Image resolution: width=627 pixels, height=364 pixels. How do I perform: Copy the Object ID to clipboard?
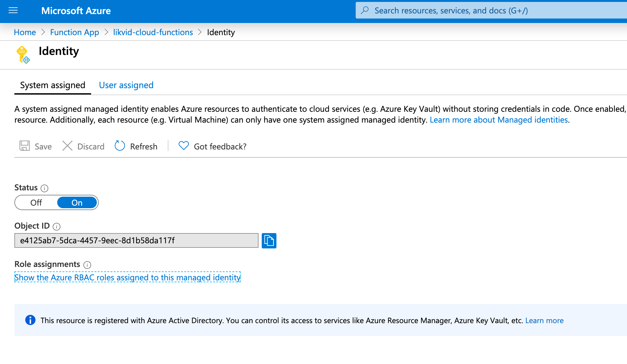click(269, 240)
